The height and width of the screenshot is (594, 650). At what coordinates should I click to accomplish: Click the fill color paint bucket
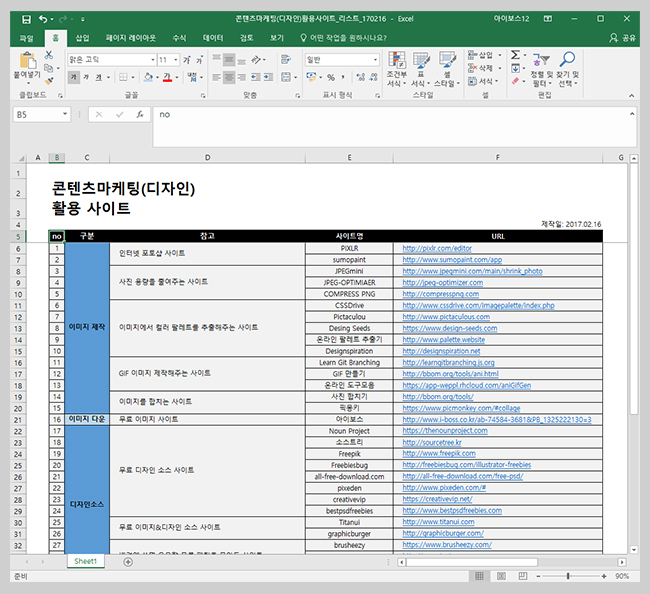148,78
